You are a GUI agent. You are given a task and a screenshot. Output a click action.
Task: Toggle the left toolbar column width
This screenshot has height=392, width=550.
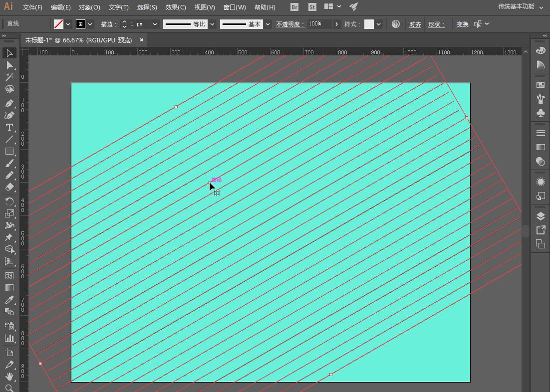[4, 36]
